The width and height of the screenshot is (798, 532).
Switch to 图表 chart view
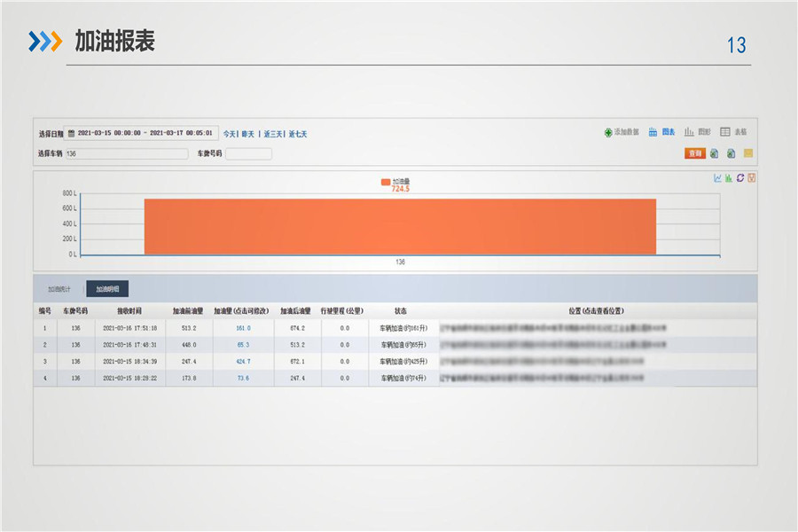point(661,132)
